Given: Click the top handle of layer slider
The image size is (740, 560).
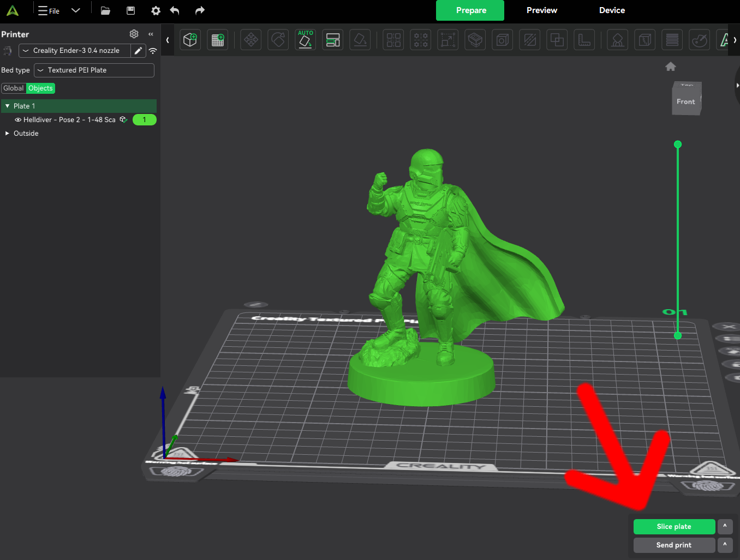Looking at the screenshot, I should point(678,144).
